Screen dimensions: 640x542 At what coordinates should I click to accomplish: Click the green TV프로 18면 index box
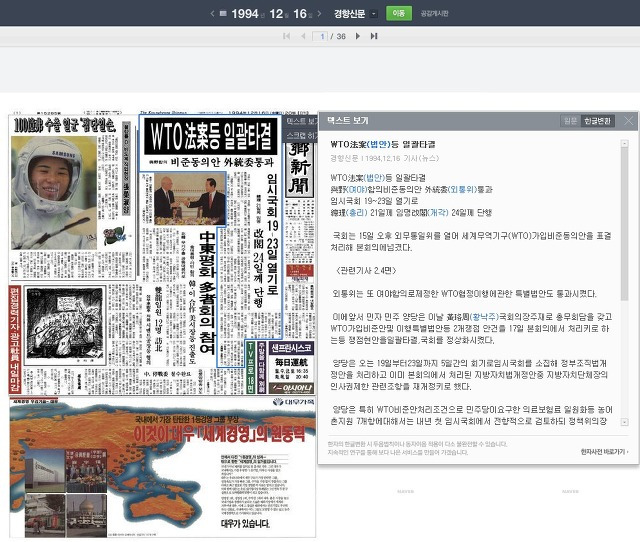[x=251, y=367]
